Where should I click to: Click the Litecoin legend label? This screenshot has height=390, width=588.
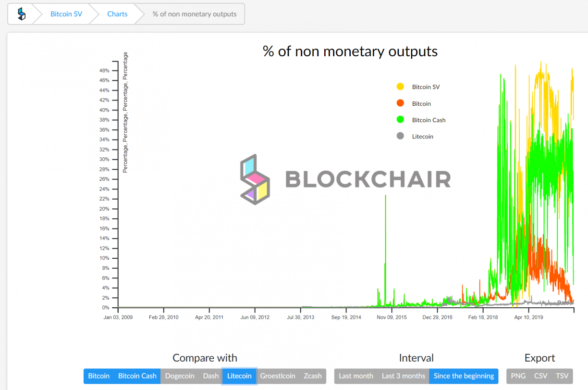423,137
